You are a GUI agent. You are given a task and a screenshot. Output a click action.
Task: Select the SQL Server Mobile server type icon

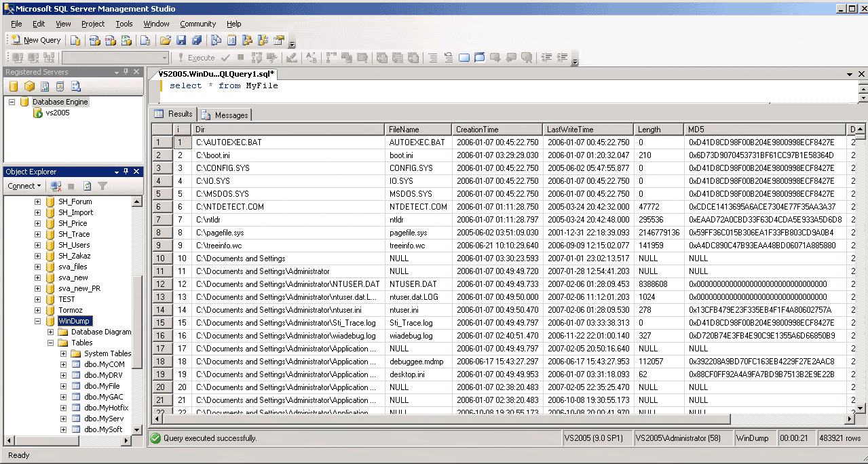point(60,86)
